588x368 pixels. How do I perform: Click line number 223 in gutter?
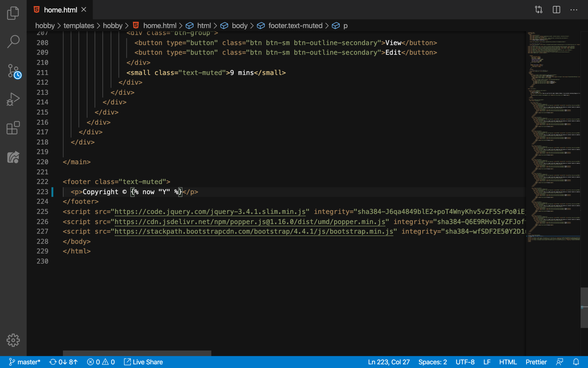point(42,192)
